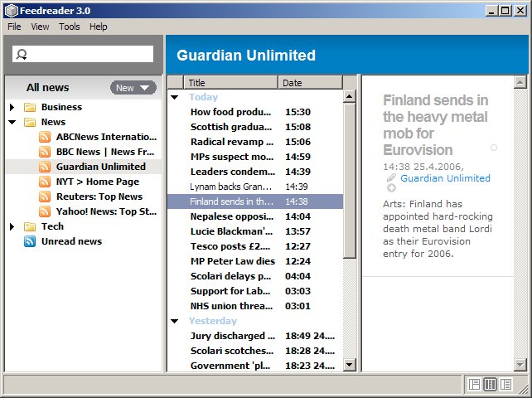
Task: Switch to the rightmost layout icon
Action: (505, 385)
